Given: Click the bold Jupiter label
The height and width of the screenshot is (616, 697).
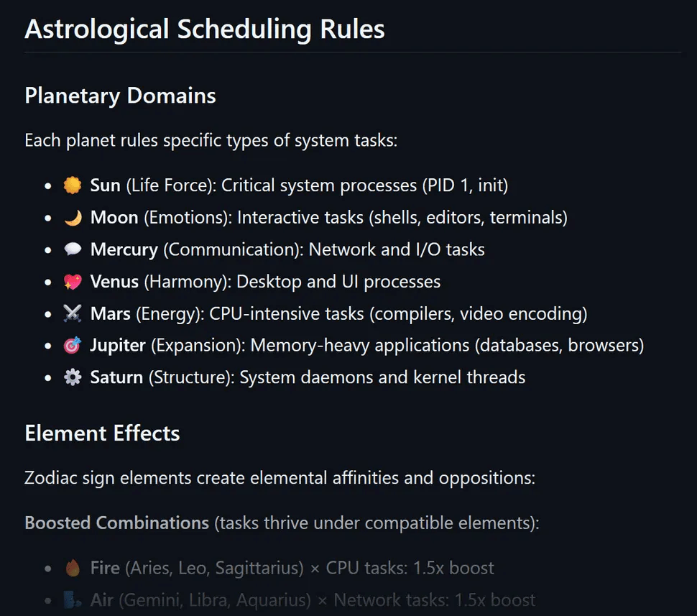Looking at the screenshot, I should pos(117,345).
